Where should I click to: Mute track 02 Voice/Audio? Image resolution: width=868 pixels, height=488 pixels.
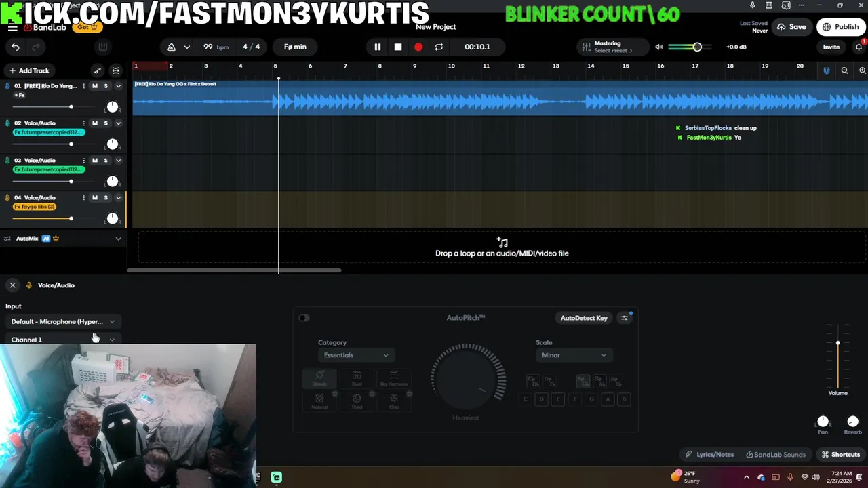click(95, 123)
